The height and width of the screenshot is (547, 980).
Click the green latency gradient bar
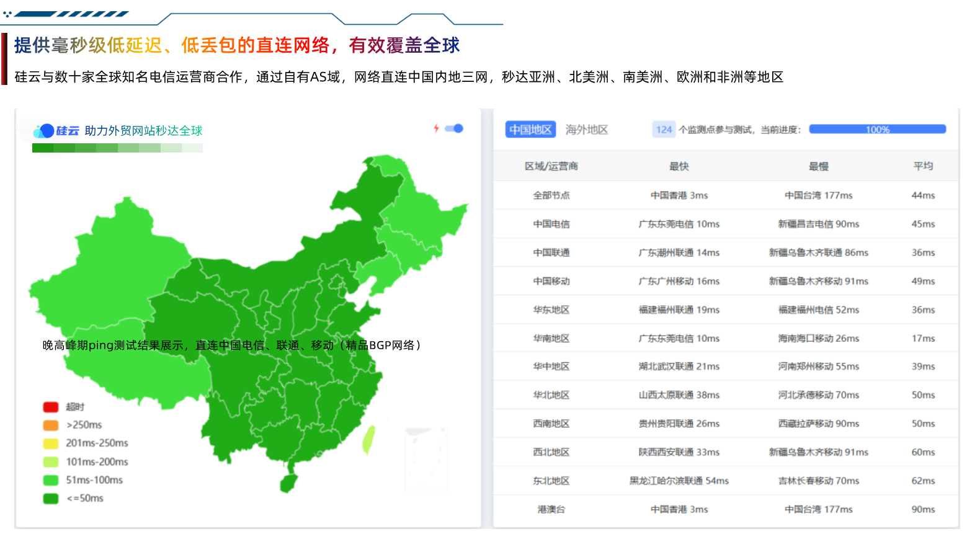coord(117,148)
